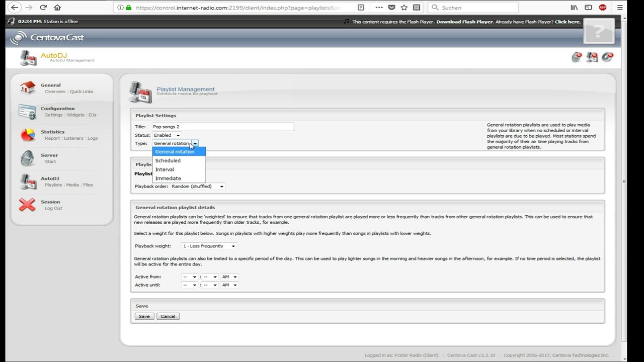Click the Title field containing Pop songs 2
This screenshot has width=644, height=362.
pos(222,127)
